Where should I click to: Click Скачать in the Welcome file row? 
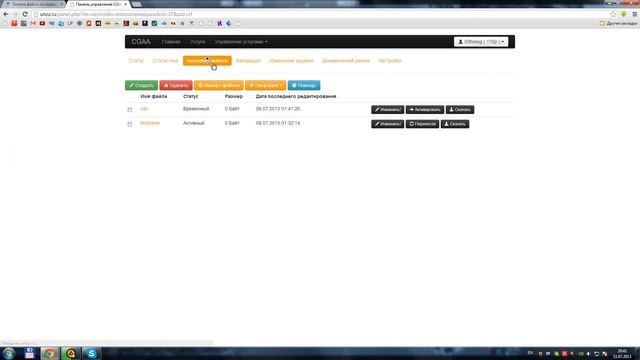click(455, 124)
